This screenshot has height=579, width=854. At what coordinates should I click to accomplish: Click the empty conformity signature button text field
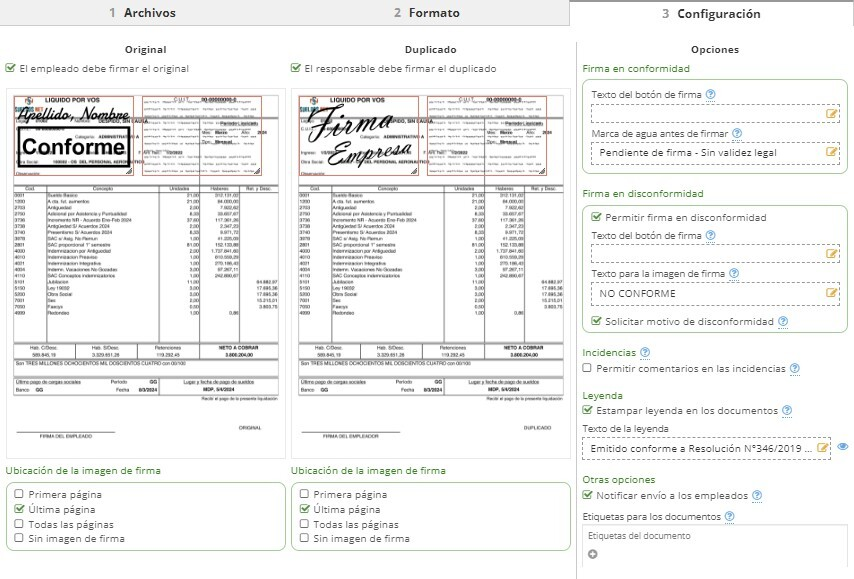click(x=715, y=114)
